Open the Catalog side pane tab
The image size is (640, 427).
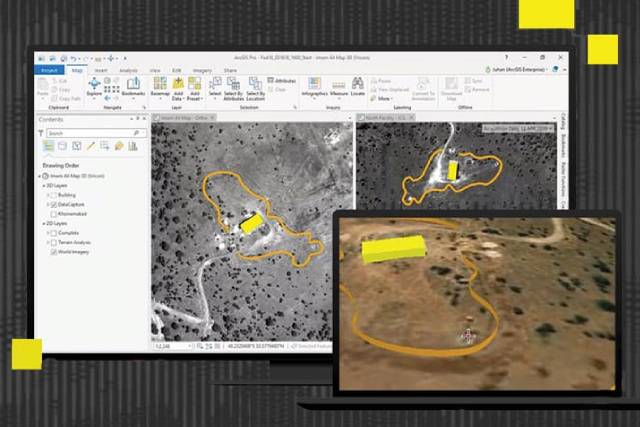point(563,120)
